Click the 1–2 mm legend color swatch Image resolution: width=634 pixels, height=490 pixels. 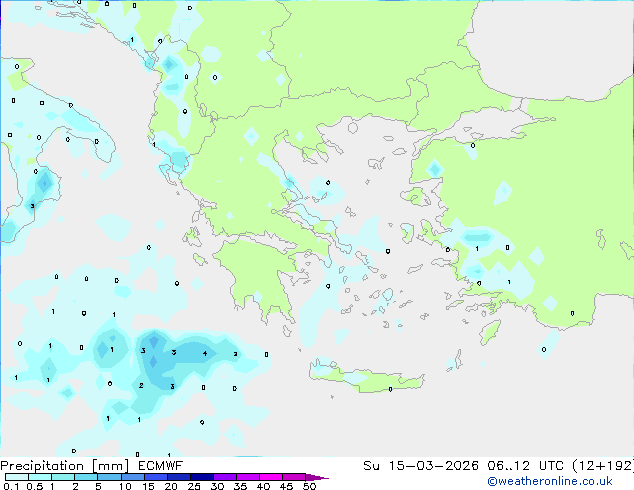pyautogui.click(x=63, y=477)
